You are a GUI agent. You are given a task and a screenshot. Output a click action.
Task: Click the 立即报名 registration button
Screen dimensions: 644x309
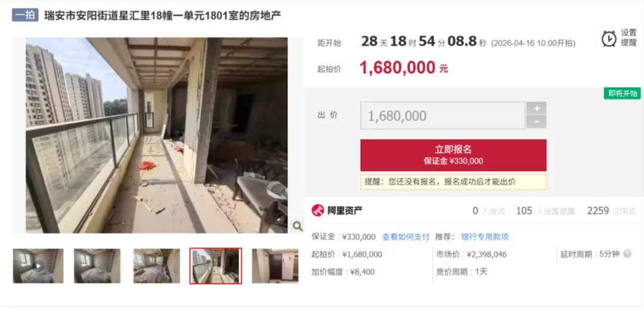[x=453, y=155]
